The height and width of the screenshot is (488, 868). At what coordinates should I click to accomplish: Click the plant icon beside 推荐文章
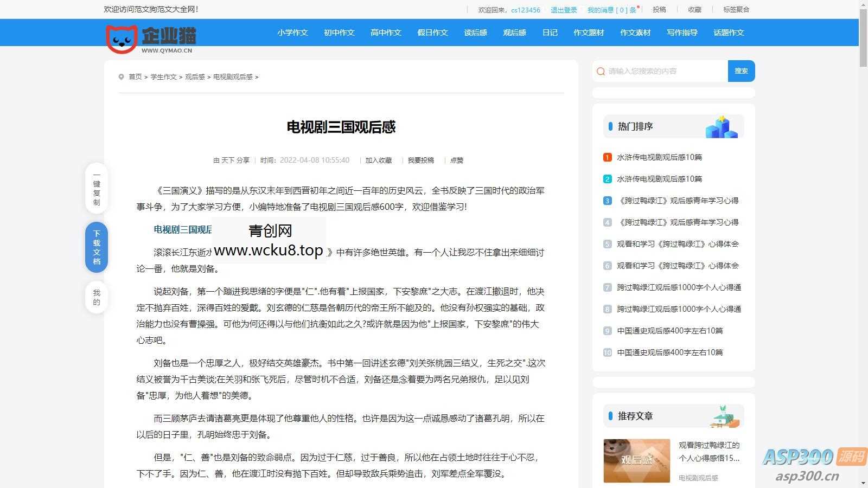tap(724, 415)
